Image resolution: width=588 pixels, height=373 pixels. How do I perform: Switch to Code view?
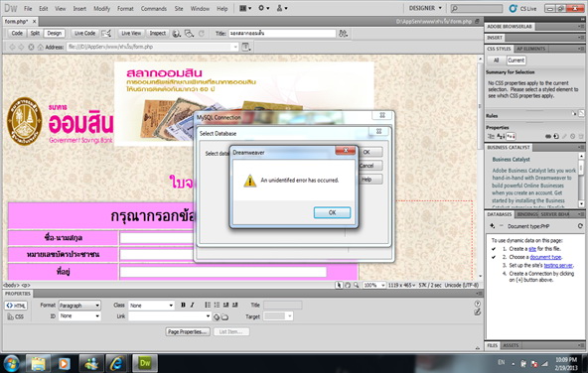(x=17, y=33)
